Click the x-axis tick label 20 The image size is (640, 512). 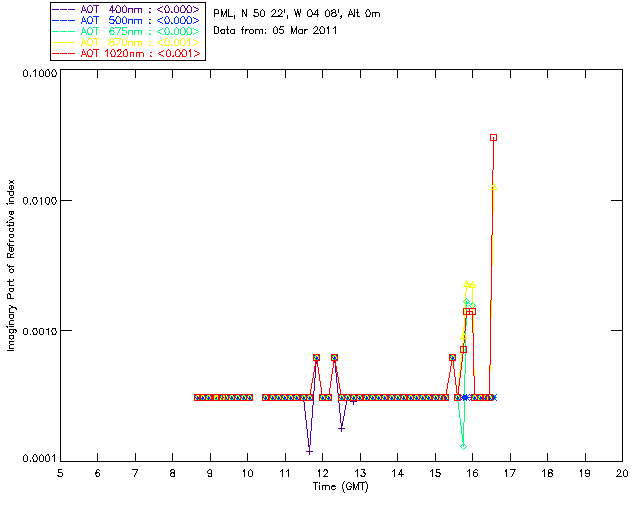[x=622, y=473]
